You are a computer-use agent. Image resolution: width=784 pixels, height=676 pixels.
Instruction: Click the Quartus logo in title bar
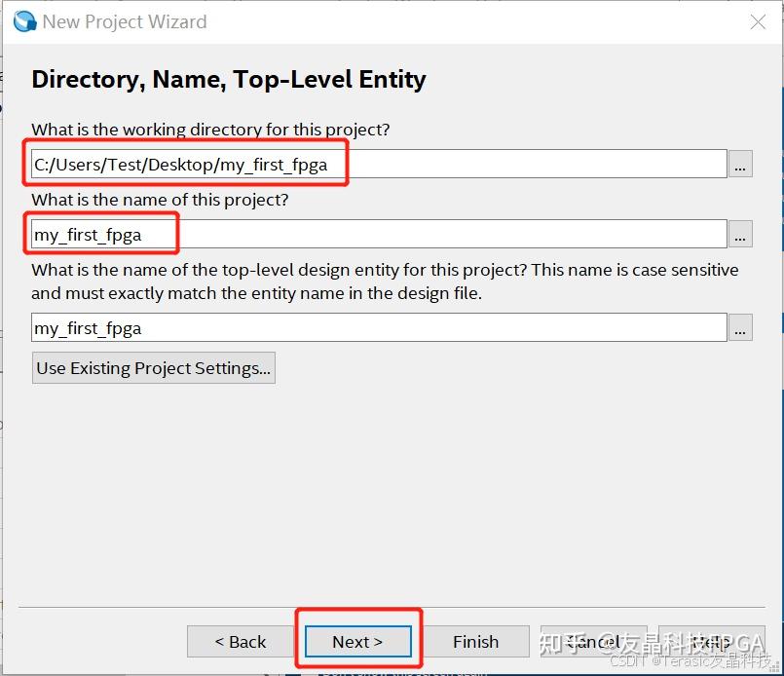click(x=24, y=21)
